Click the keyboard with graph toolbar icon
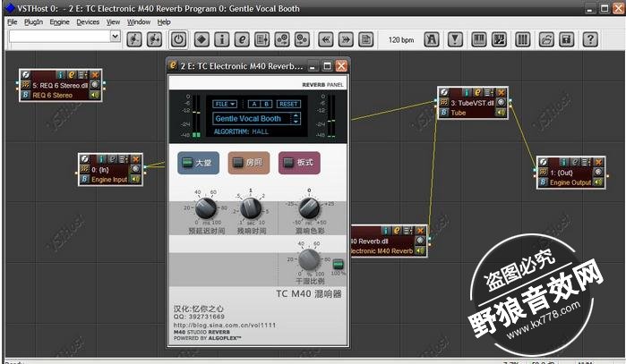 [499, 39]
